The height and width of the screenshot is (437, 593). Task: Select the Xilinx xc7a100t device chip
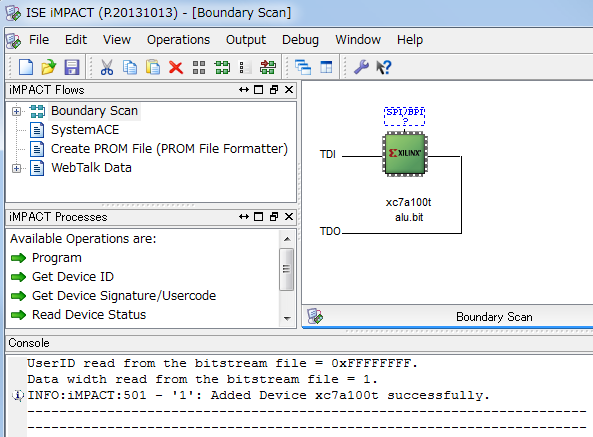click(x=405, y=153)
